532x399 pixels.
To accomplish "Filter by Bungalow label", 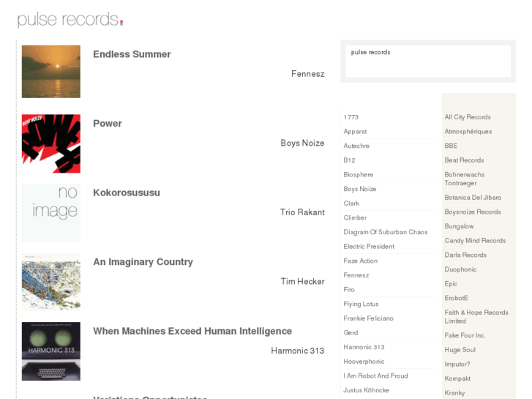I will click(x=459, y=226).
